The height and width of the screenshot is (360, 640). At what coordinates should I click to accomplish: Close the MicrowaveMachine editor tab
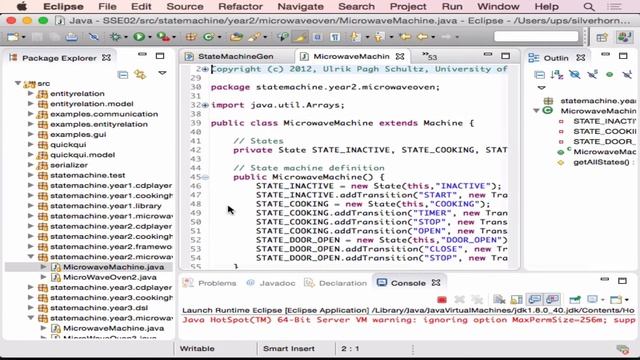(x=400, y=56)
